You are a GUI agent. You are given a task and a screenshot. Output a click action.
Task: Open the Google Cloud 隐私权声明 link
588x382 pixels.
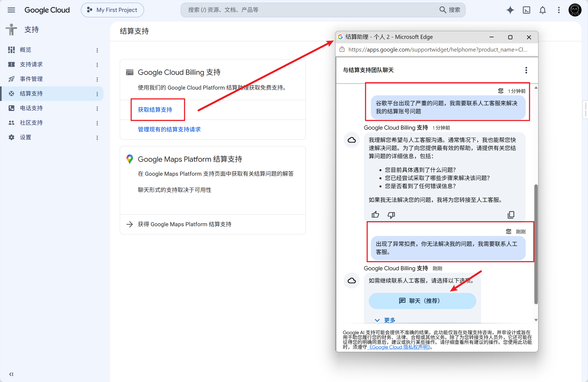400,347
